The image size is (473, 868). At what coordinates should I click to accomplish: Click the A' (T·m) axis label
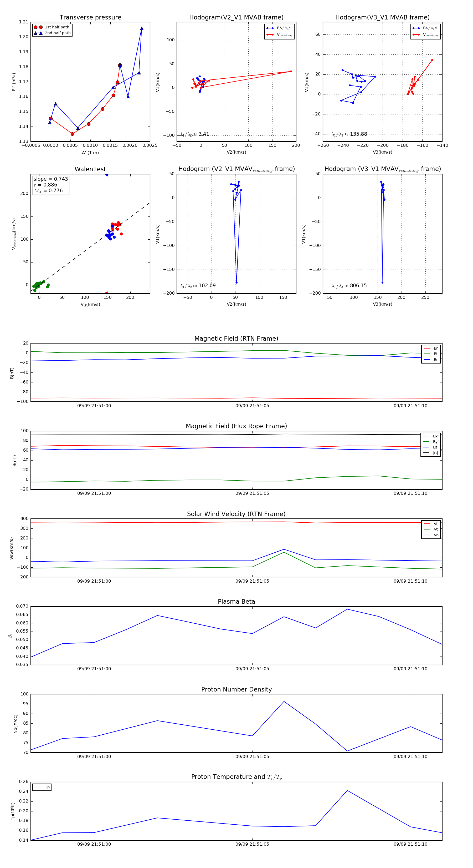[x=90, y=153]
